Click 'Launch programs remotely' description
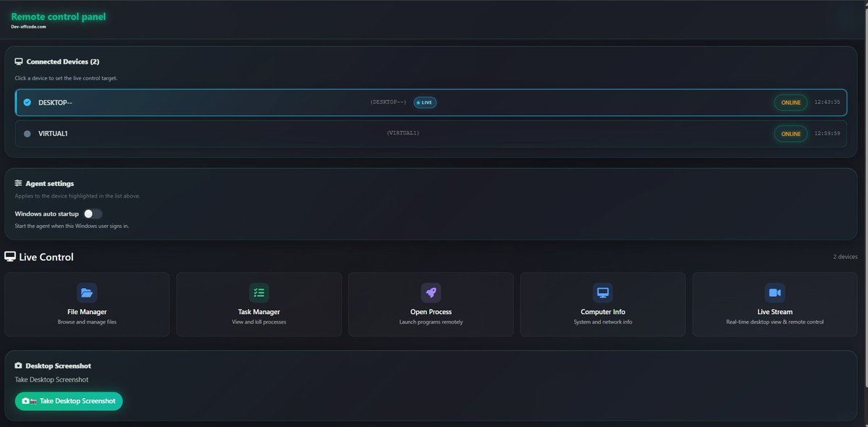The image size is (868, 427). [x=431, y=322]
